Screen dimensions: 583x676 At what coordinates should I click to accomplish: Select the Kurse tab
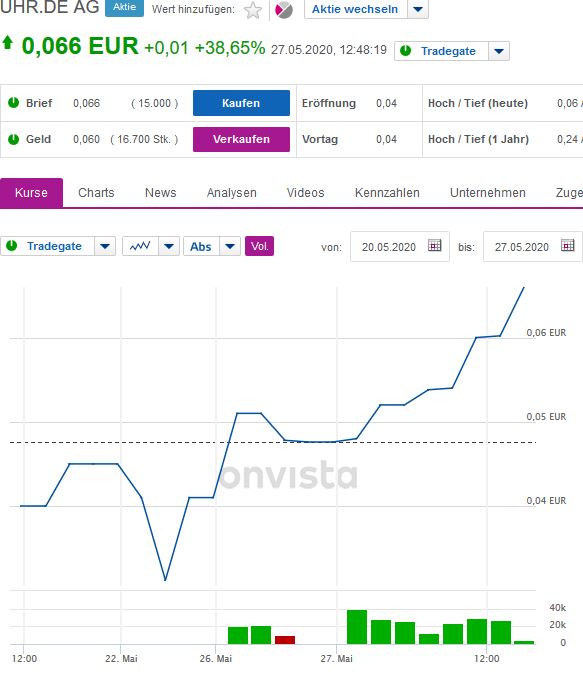[31, 193]
